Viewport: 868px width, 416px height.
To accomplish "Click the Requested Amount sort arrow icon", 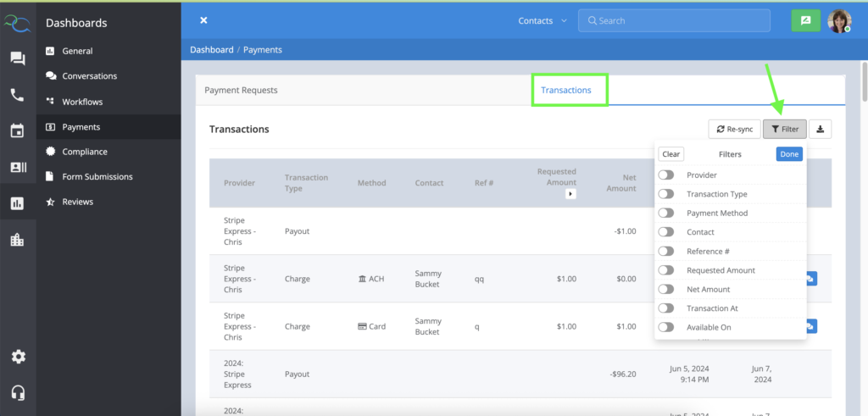I will point(570,194).
